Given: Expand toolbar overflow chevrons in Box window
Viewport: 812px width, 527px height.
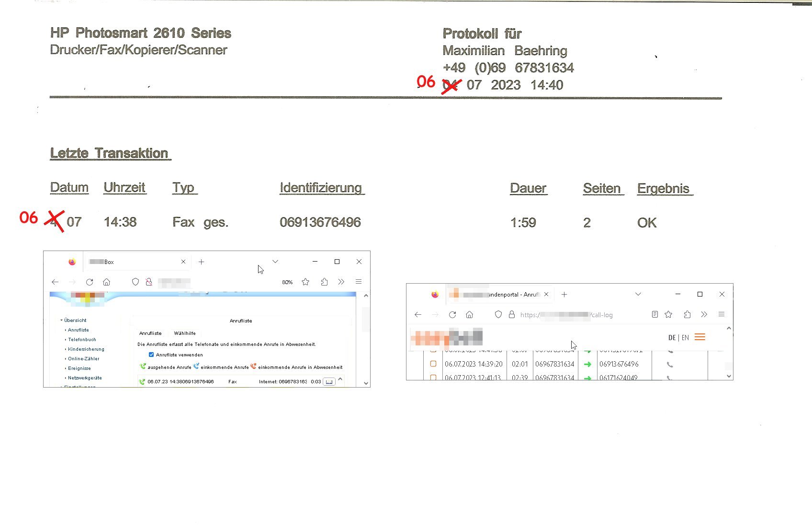Looking at the screenshot, I should pos(341,282).
